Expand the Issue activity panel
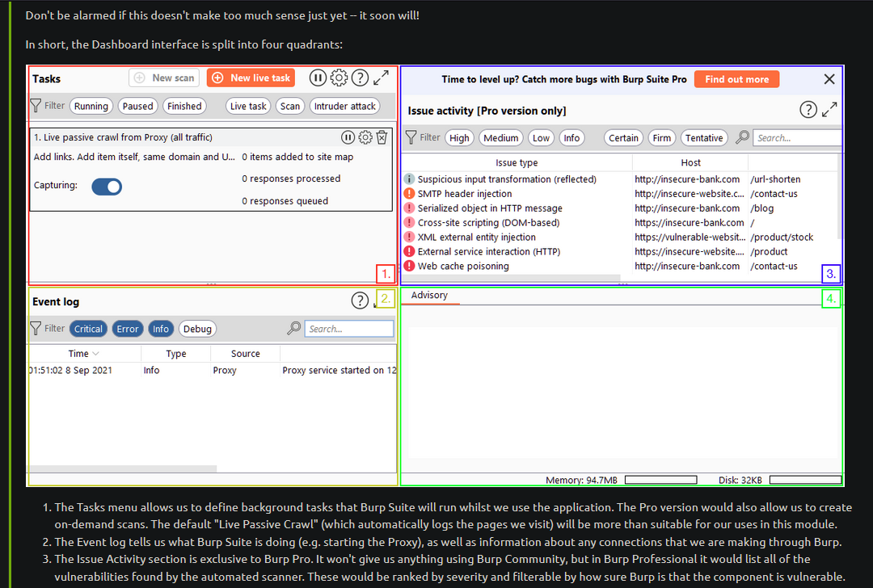 coord(829,110)
